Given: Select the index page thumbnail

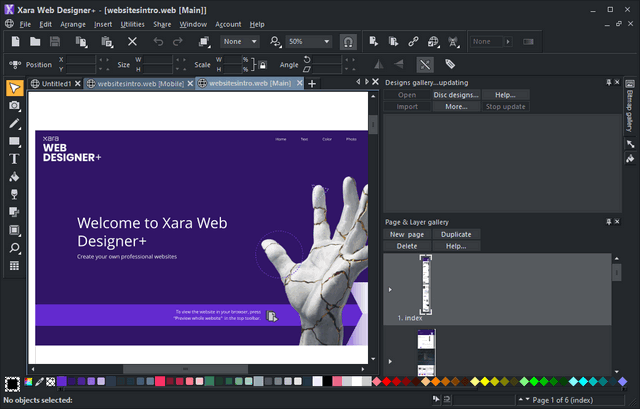Looking at the screenshot, I should click(x=426, y=284).
